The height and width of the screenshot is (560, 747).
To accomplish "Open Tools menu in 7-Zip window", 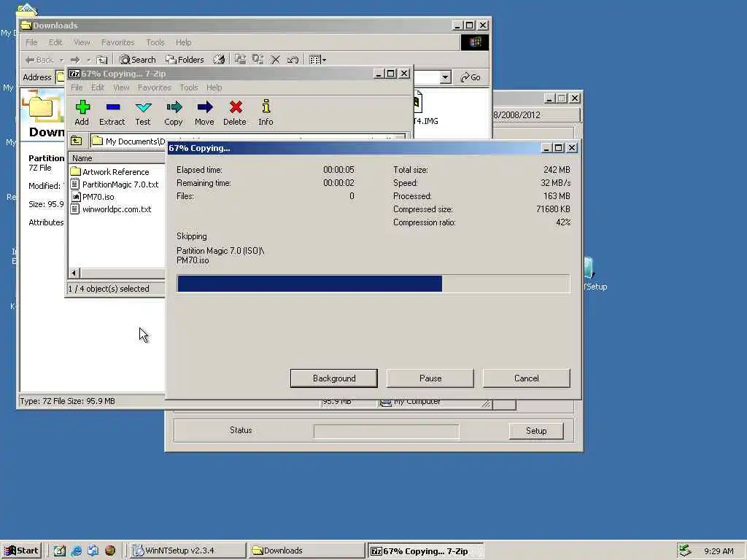I will 189,87.
